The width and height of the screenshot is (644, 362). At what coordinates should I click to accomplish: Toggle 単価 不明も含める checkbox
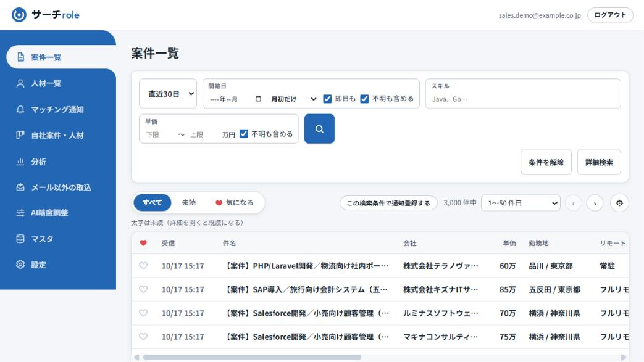tap(243, 134)
